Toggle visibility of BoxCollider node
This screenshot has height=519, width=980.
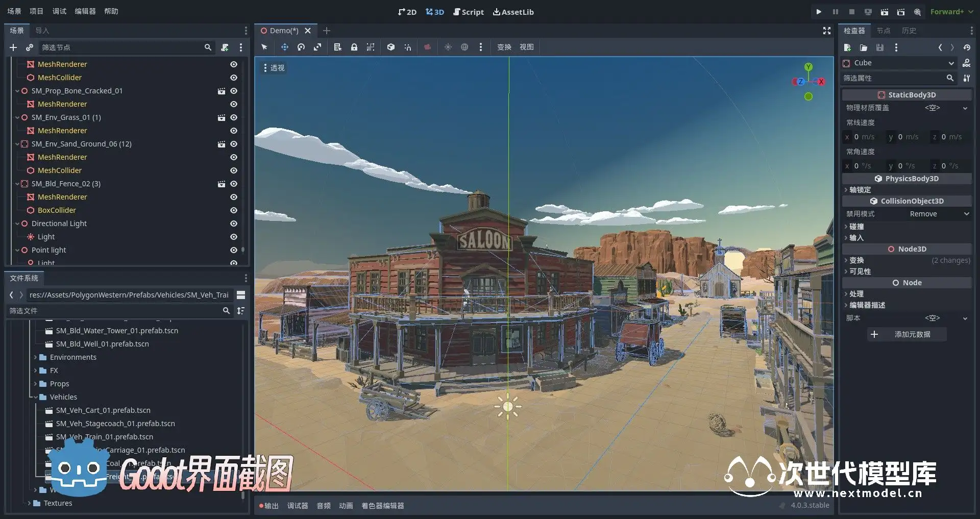(233, 210)
